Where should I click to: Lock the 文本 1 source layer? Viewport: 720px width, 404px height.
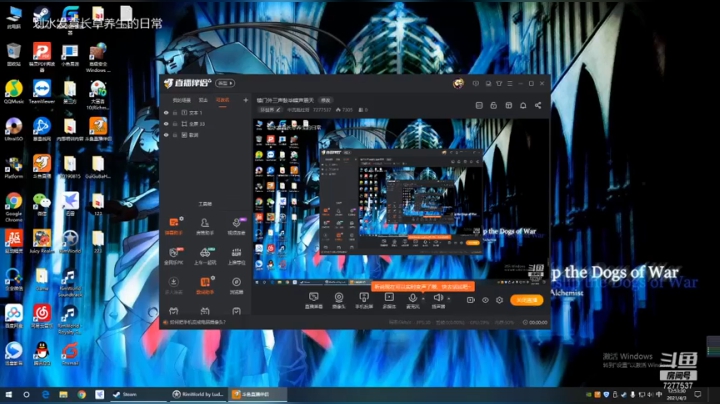tap(175, 112)
